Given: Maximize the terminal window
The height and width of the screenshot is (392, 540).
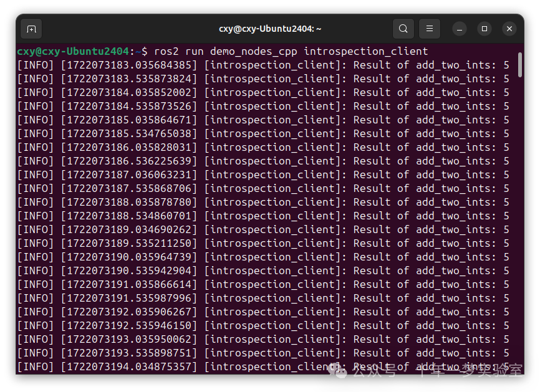Looking at the screenshot, I should tap(485, 29).
